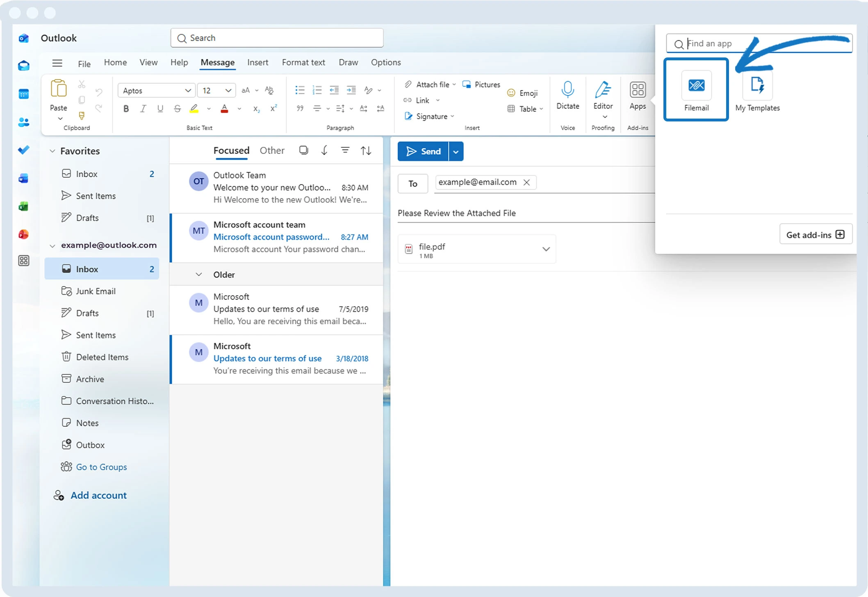The height and width of the screenshot is (597, 868).
Task: Click Add account
Action: [90, 495]
